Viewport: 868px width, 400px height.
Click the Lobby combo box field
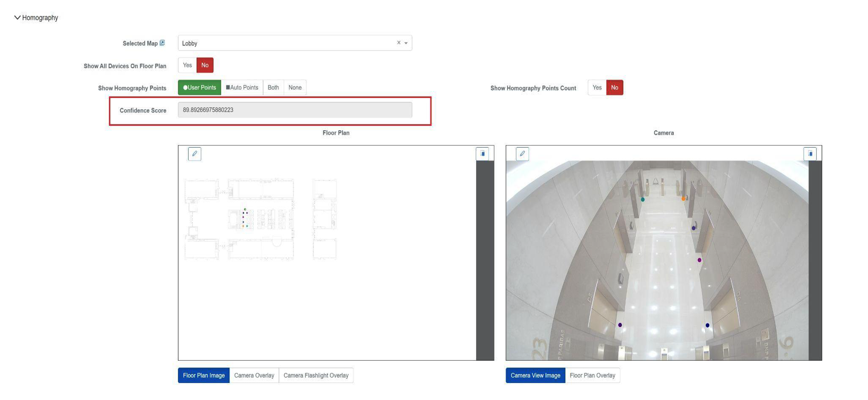284,43
